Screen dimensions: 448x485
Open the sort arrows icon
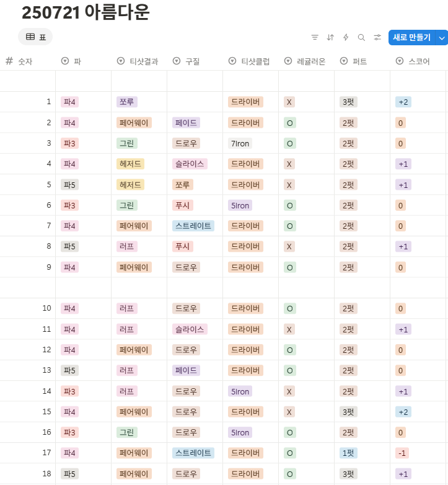pos(330,37)
